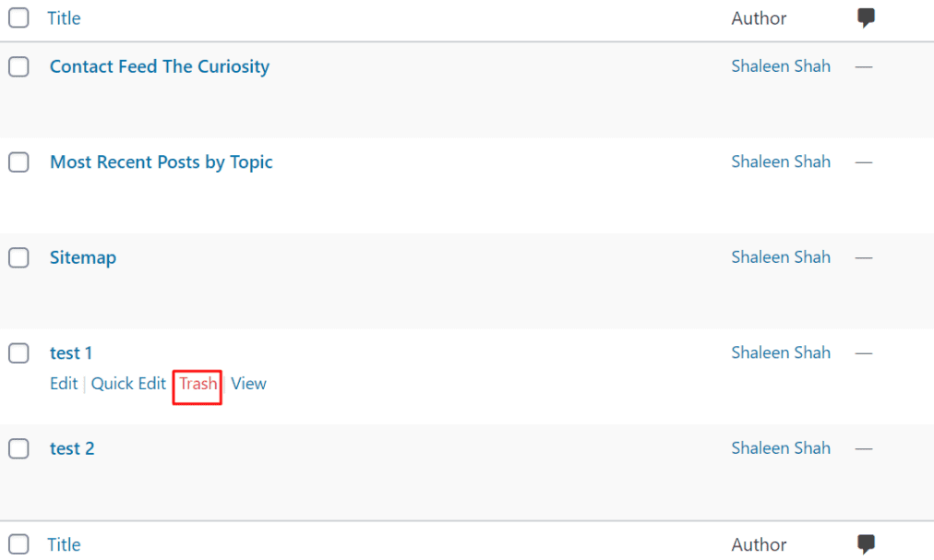Click View under test 1

point(248,384)
